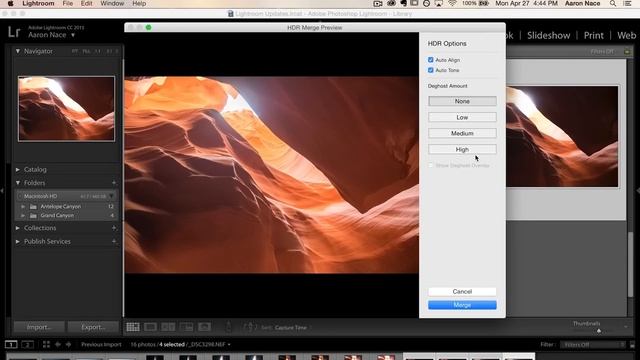Select the Painter spray can tool
Screen dimensions: 640x360
pos(229,327)
